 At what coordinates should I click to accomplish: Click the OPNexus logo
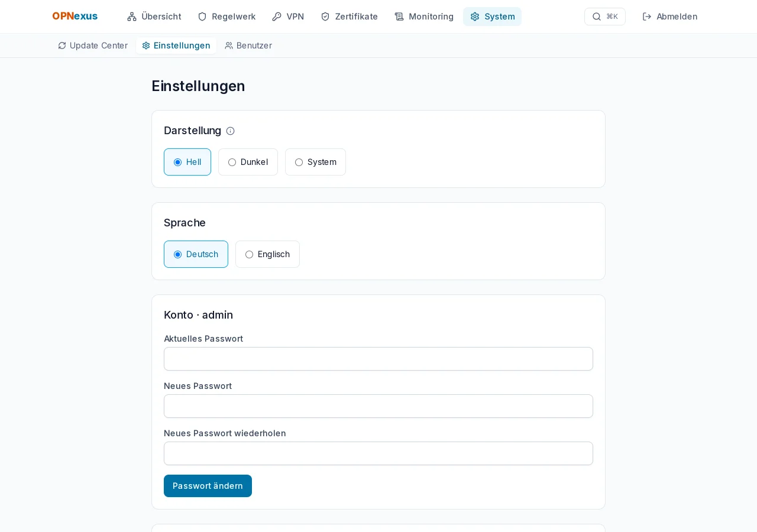coord(75,17)
